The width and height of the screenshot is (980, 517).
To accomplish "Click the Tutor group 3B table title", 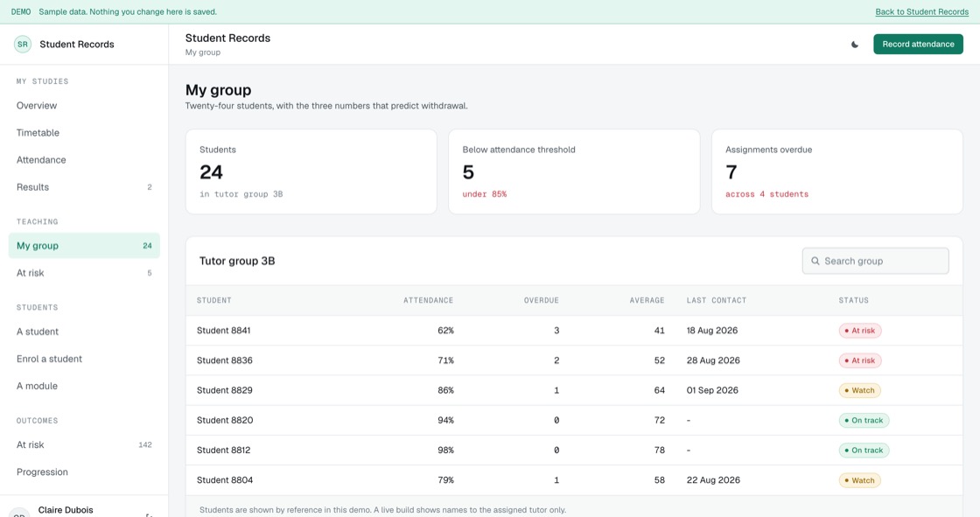I will pyautogui.click(x=237, y=262).
